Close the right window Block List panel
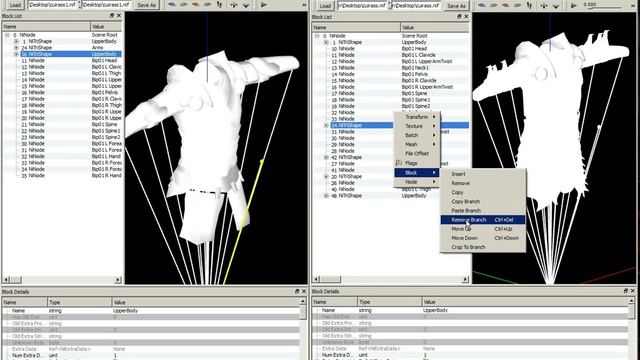 tap(466, 16)
